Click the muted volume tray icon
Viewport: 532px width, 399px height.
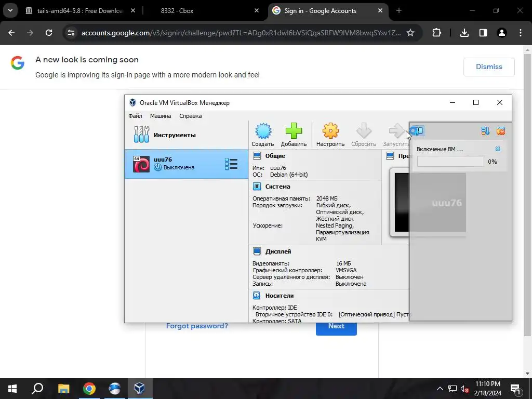click(464, 389)
